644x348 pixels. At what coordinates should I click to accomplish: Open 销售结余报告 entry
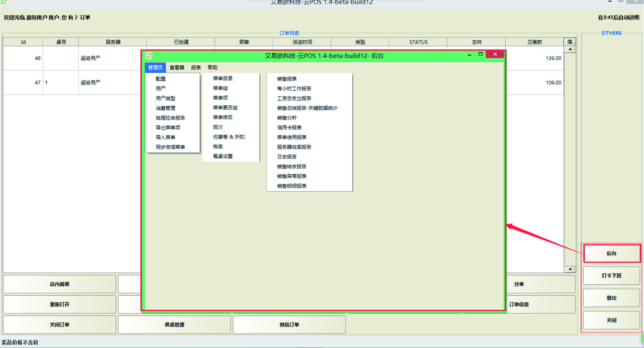(x=292, y=166)
